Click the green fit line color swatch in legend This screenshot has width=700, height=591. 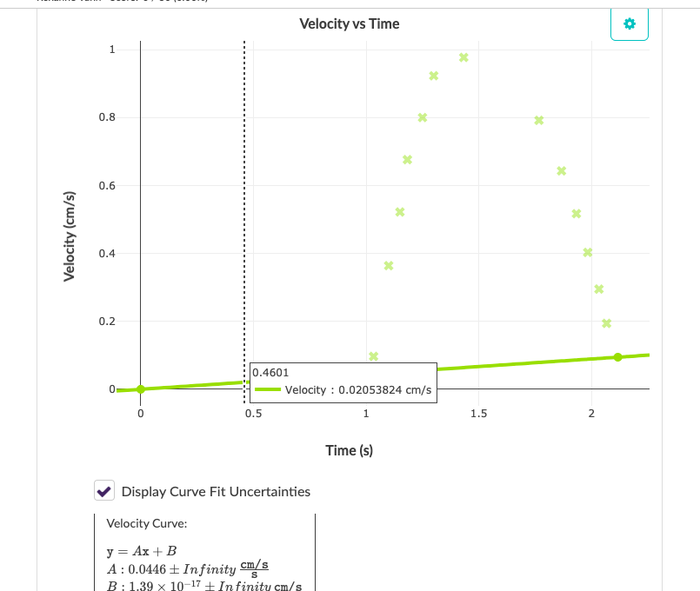[x=265, y=389]
